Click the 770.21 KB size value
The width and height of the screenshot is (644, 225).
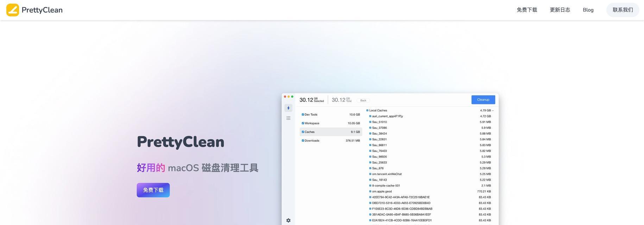pos(484,192)
